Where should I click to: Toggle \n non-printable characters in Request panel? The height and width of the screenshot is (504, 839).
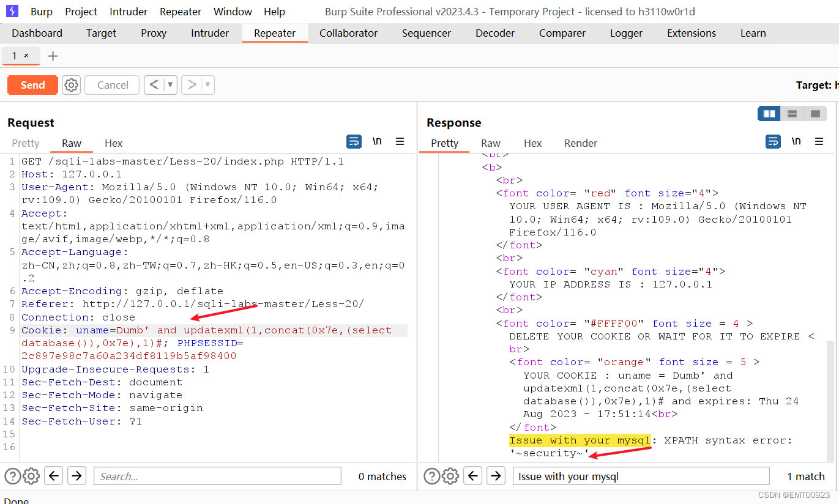click(377, 141)
